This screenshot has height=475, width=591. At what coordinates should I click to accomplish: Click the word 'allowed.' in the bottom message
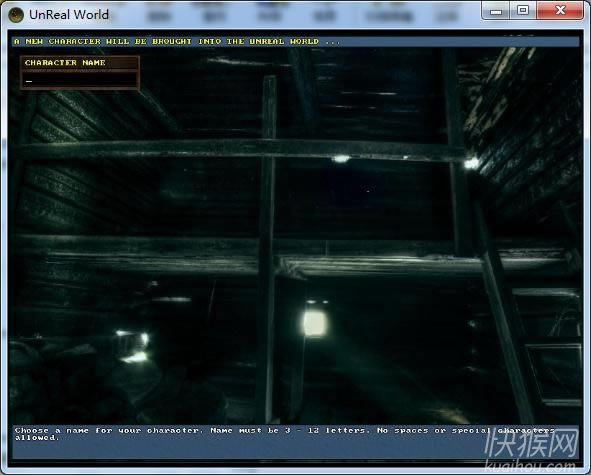pyautogui.click(x=37, y=438)
